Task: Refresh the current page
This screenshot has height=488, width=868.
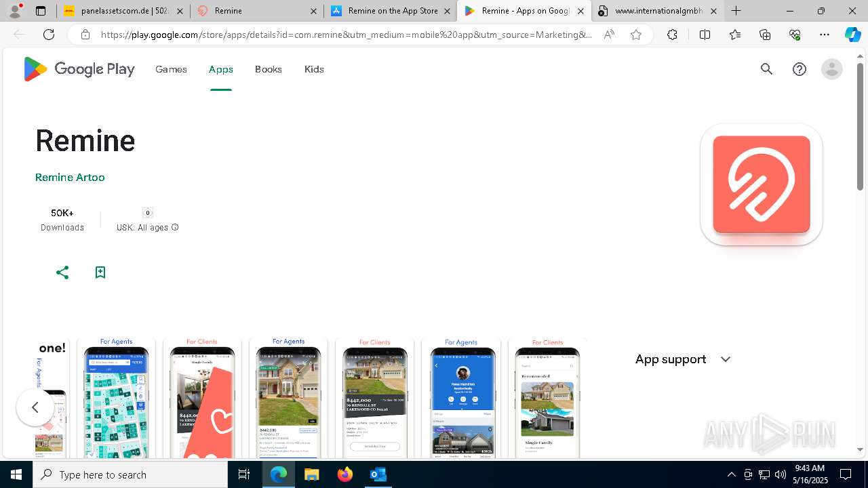Action: pyautogui.click(x=49, y=35)
